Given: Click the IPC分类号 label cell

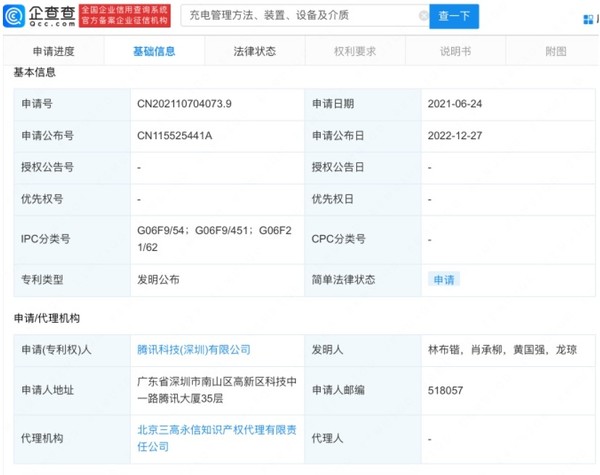Looking at the screenshot, I should pos(72,239).
